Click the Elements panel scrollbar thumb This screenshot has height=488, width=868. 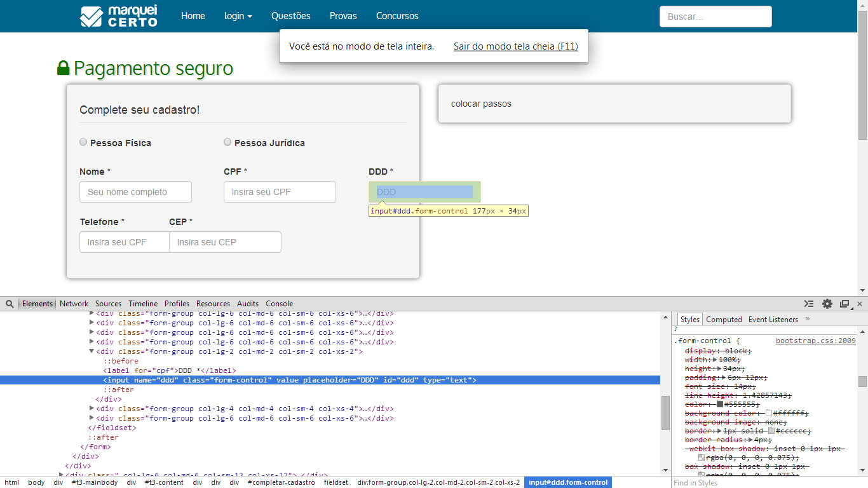coord(665,412)
